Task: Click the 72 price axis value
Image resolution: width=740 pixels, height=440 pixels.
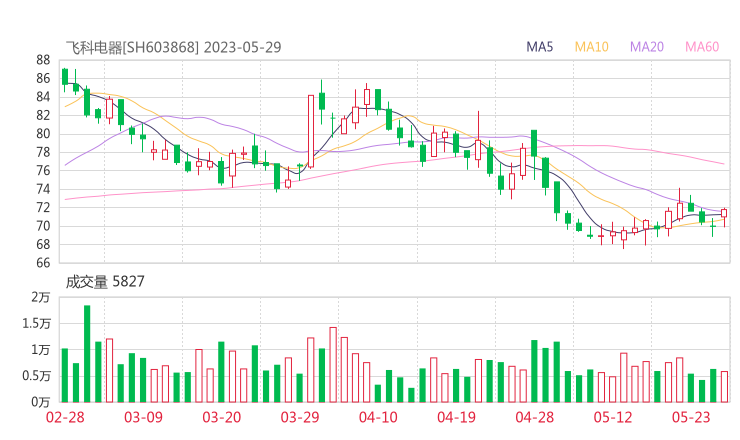Action: pos(43,207)
